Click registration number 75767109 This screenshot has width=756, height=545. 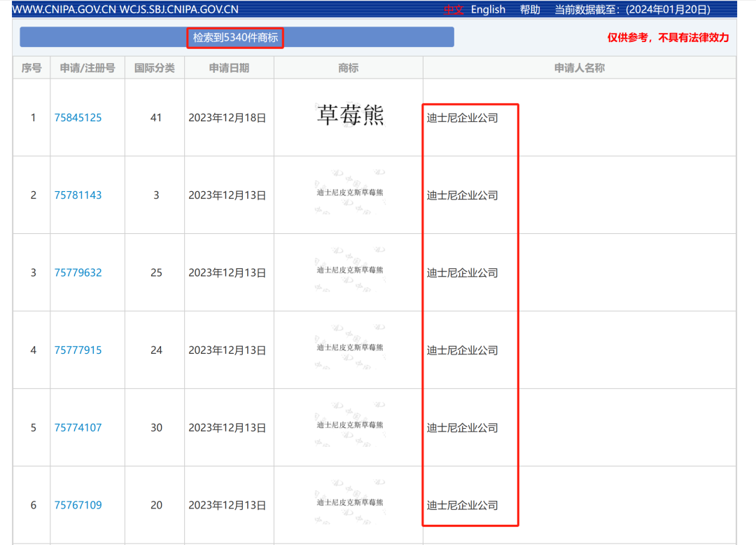click(x=78, y=505)
